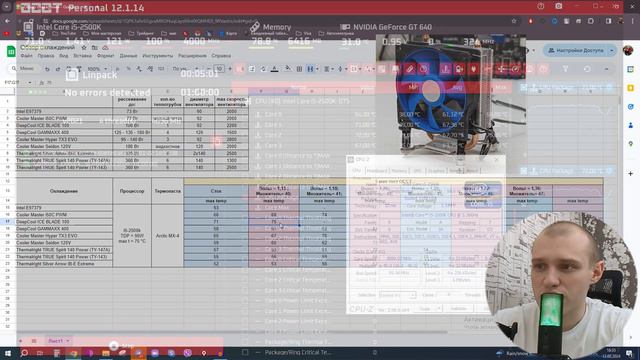Screen dimensions: 640x360
Task: Open Windows taskbar search
Action: tap(24, 353)
